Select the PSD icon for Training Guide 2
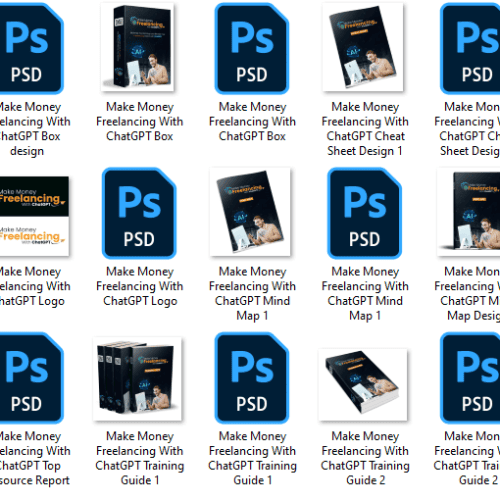 tap(470, 378)
